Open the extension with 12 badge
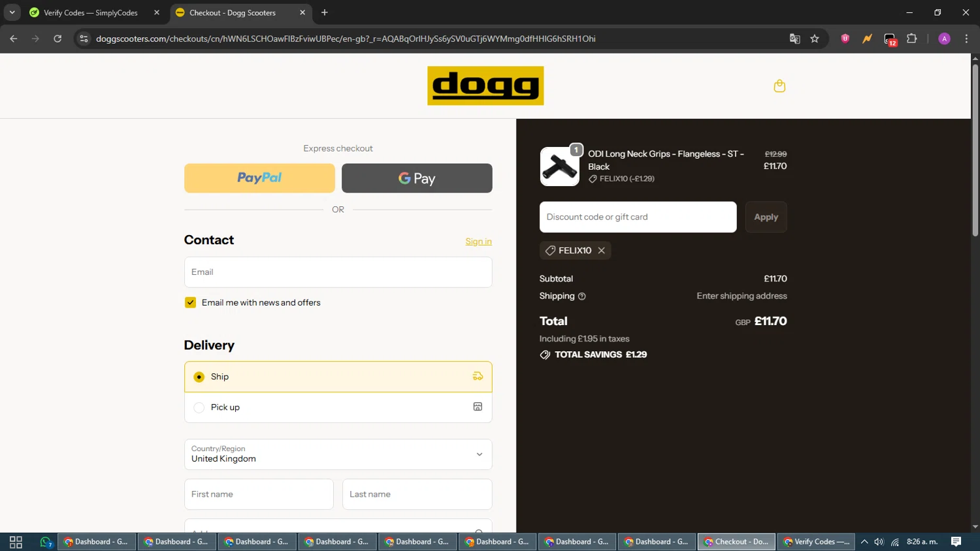Image resolution: width=980 pixels, height=551 pixels. click(890, 39)
